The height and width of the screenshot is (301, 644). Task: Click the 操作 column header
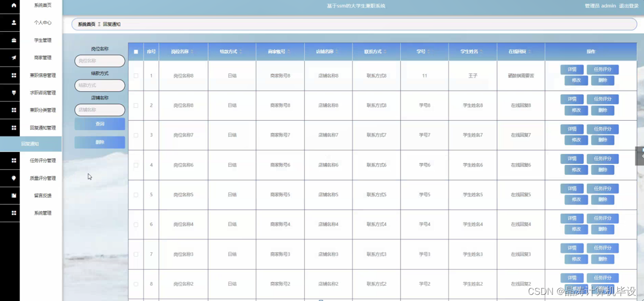pyautogui.click(x=591, y=52)
